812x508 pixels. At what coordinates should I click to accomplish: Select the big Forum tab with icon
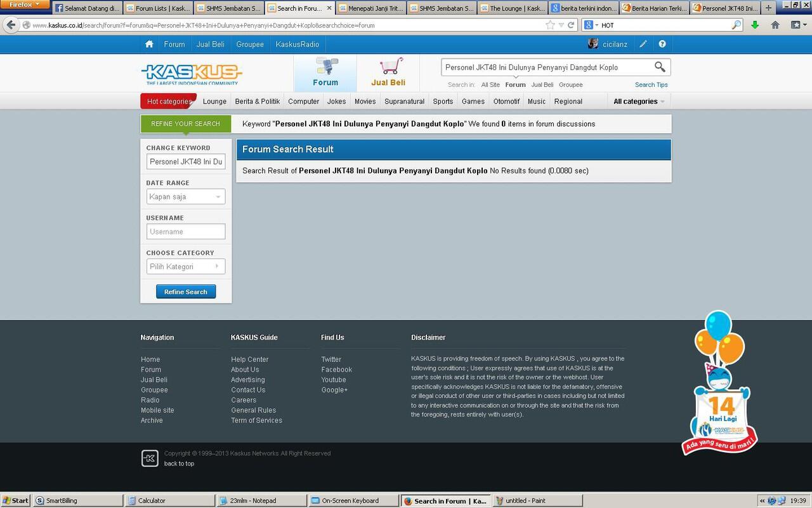point(325,73)
